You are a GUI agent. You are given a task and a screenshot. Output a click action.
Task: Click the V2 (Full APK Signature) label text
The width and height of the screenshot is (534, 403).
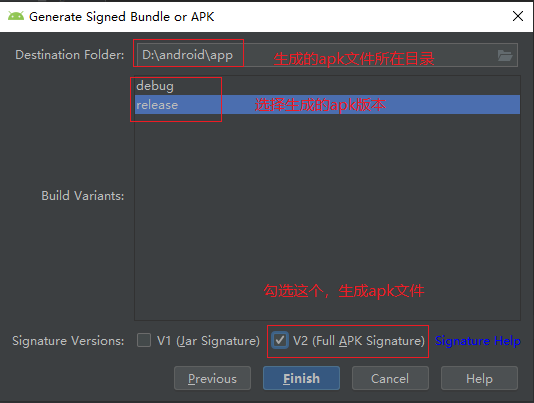click(x=359, y=341)
